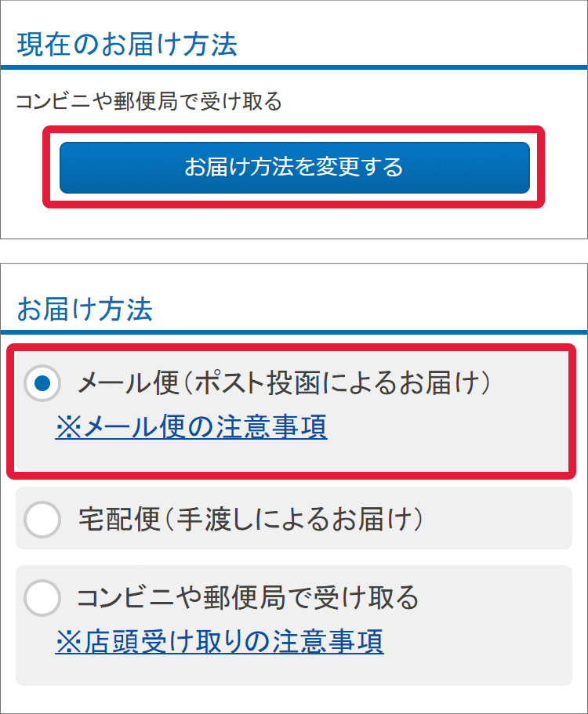Open the ※メール便の注意事項 link
Viewport: 588px width, 714px height.
191,427
